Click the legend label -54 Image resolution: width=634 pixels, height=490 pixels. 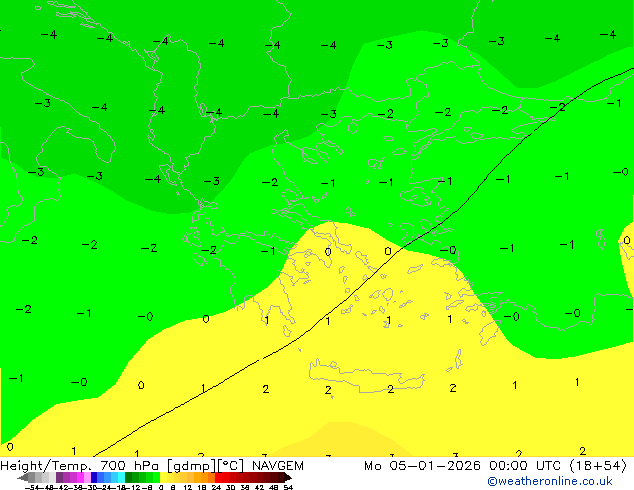pos(32,487)
